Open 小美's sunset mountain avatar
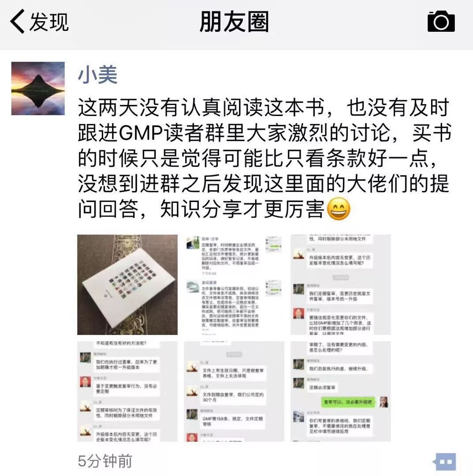Image resolution: width=473 pixels, height=476 pixels. tap(38, 88)
